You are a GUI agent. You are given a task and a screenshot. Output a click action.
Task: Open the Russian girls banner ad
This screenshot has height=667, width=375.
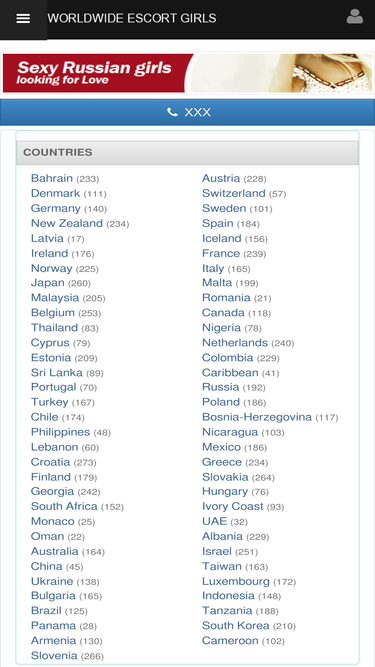(x=188, y=73)
